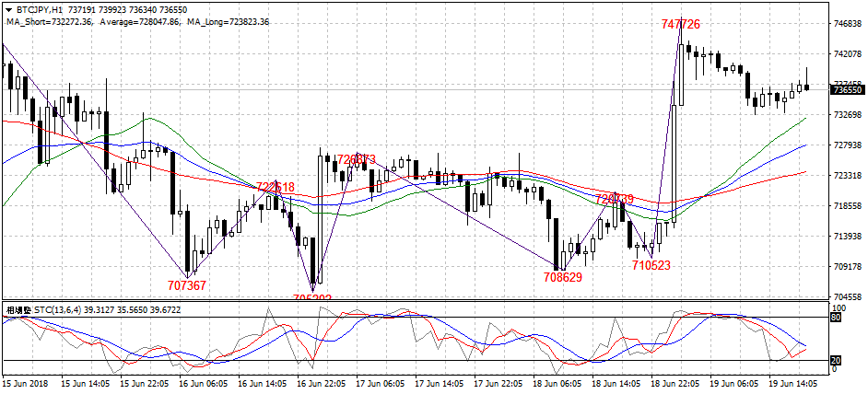This screenshot has height=394, width=868.
Task: Click the 708629 swing low label
Action: pos(562,277)
